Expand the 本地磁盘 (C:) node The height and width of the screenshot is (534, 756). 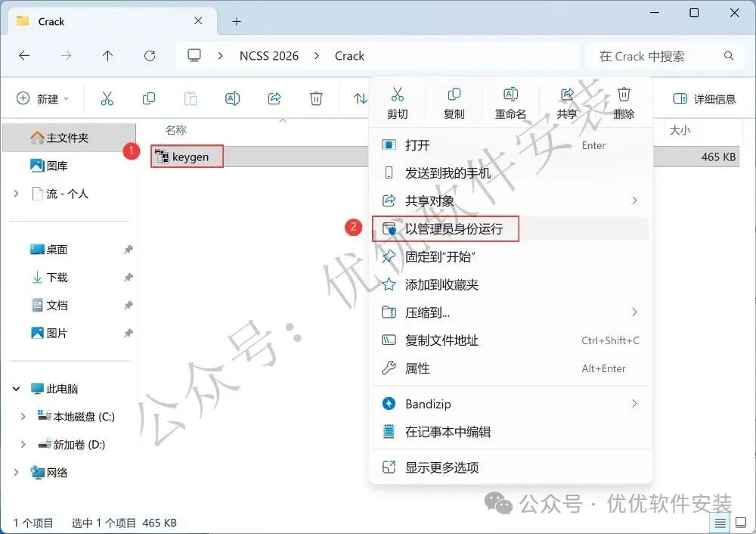click(23, 417)
